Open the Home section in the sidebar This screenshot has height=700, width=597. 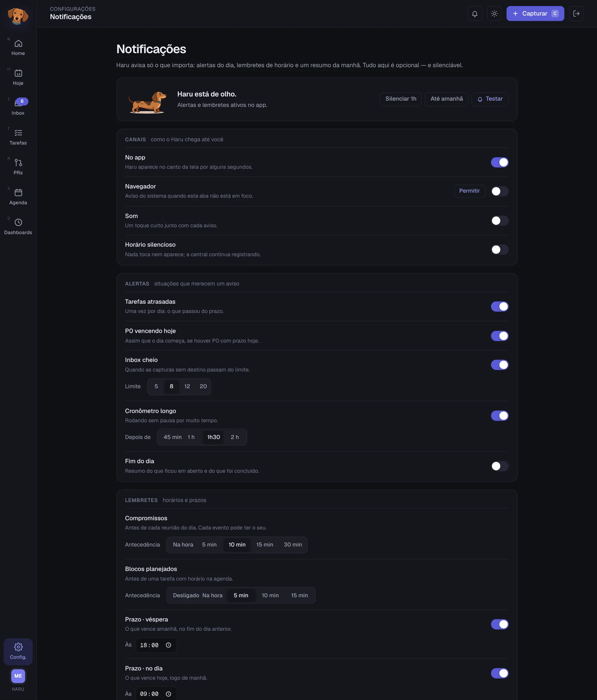tap(18, 48)
